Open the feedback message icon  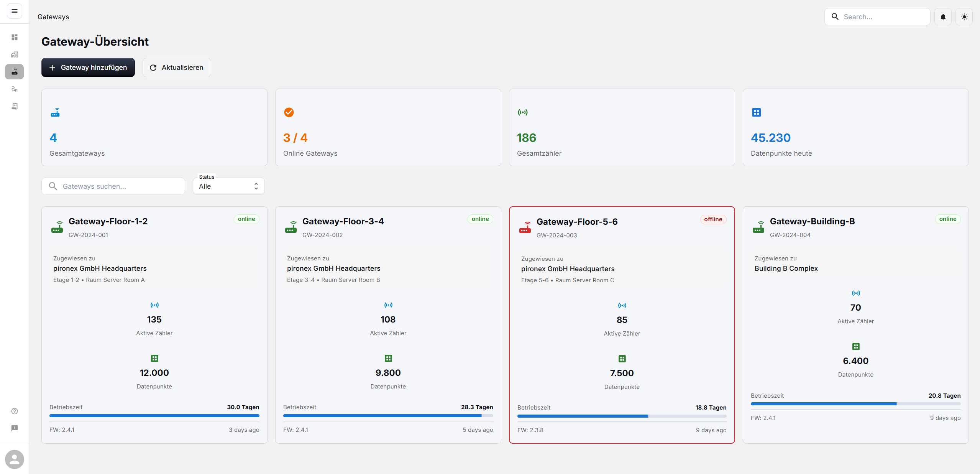[15, 428]
